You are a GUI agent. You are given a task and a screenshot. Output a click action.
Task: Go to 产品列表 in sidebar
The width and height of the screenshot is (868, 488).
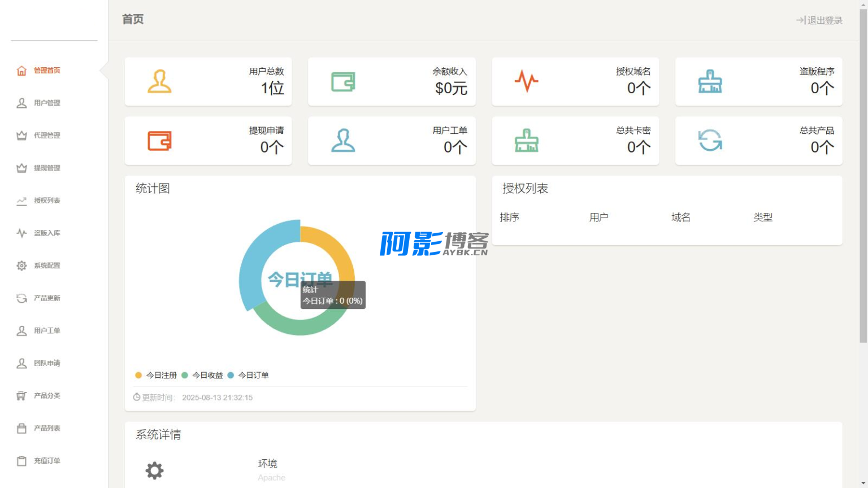click(46, 428)
